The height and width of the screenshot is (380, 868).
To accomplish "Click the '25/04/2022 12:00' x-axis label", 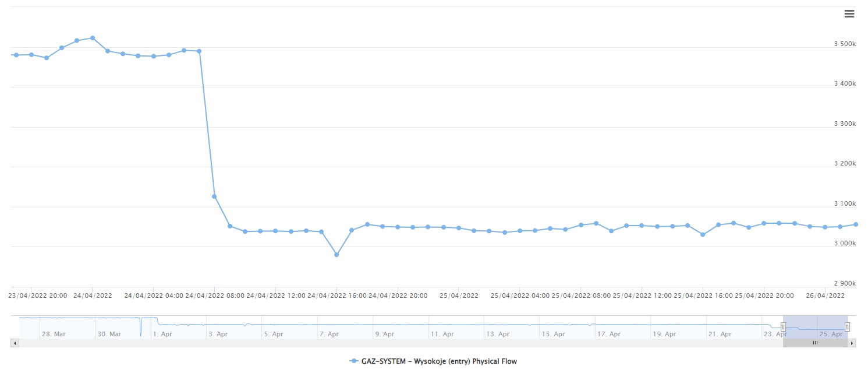I will point(642,295).
